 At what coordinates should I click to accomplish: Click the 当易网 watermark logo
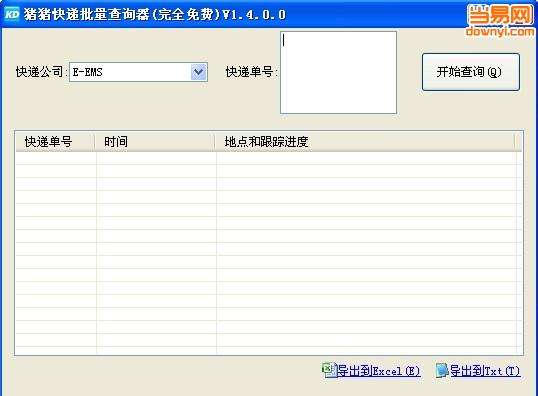[500, 15]
